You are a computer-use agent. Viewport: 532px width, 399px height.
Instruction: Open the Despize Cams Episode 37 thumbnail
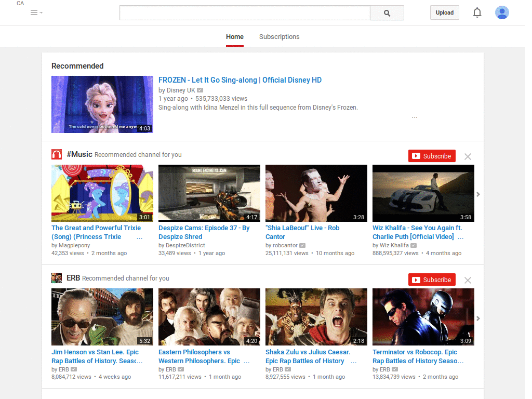point(209,193)
